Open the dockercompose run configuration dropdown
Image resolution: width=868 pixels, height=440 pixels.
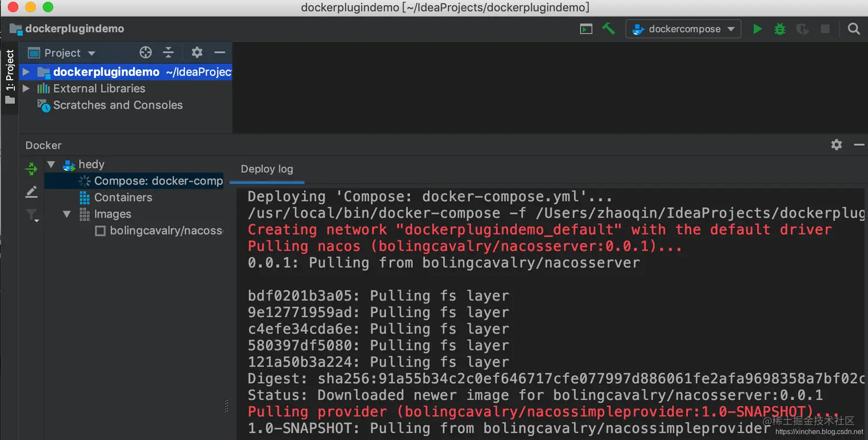tap(683, 29)
